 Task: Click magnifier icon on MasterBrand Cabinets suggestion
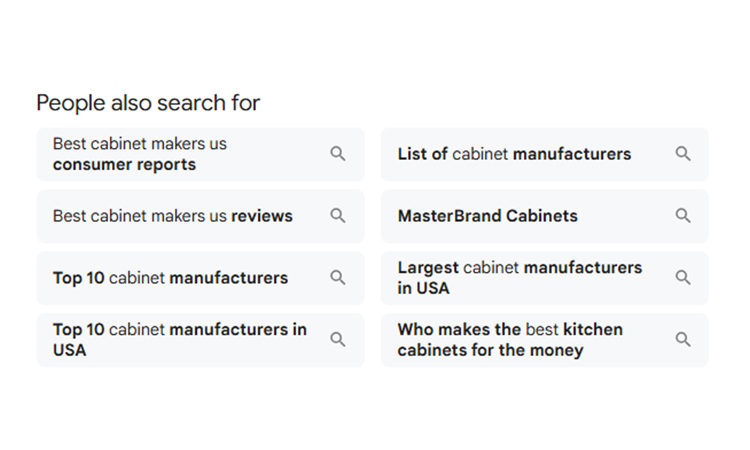click(x=683, y=216)
